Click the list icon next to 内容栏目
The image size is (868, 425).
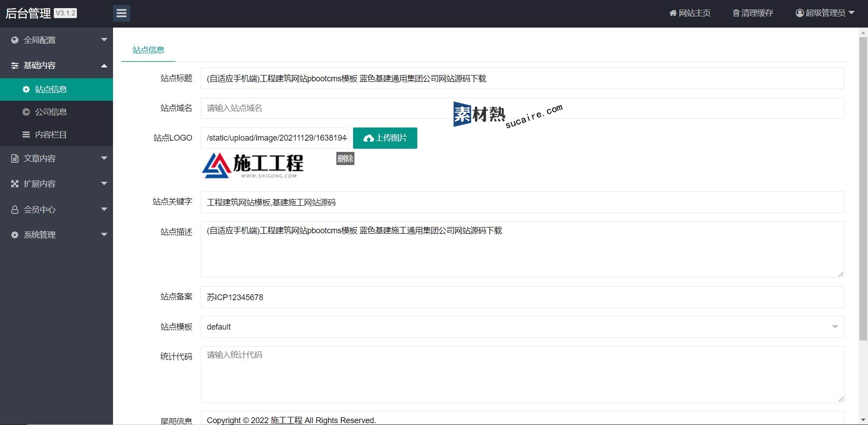(x=26, y=135)
